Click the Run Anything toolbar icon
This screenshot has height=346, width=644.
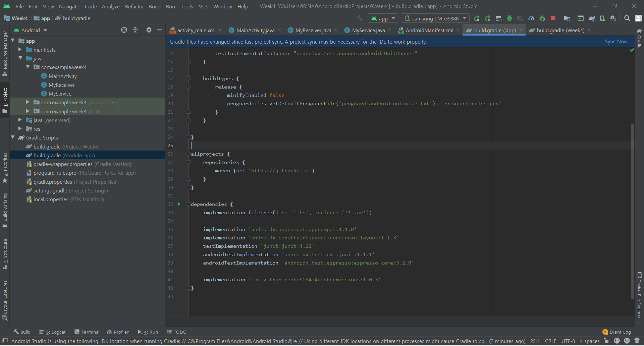pos(580,18)
